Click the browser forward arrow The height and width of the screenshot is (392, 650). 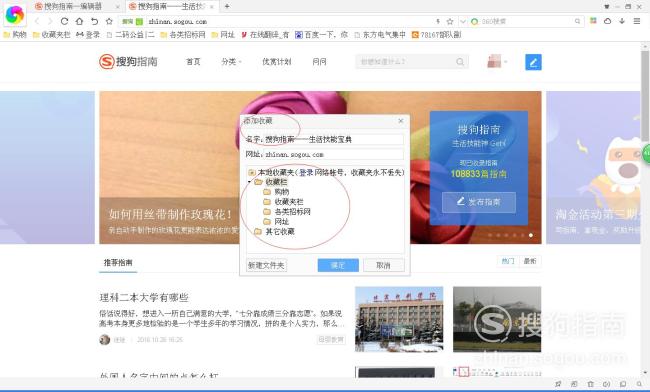coord(50,21)
